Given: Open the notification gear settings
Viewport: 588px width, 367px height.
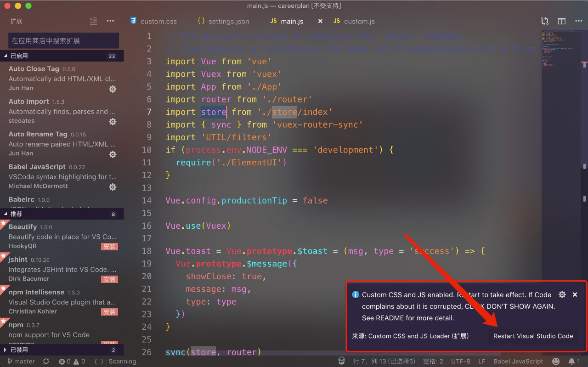Looking at the screenshot, I should pos(562,294).
